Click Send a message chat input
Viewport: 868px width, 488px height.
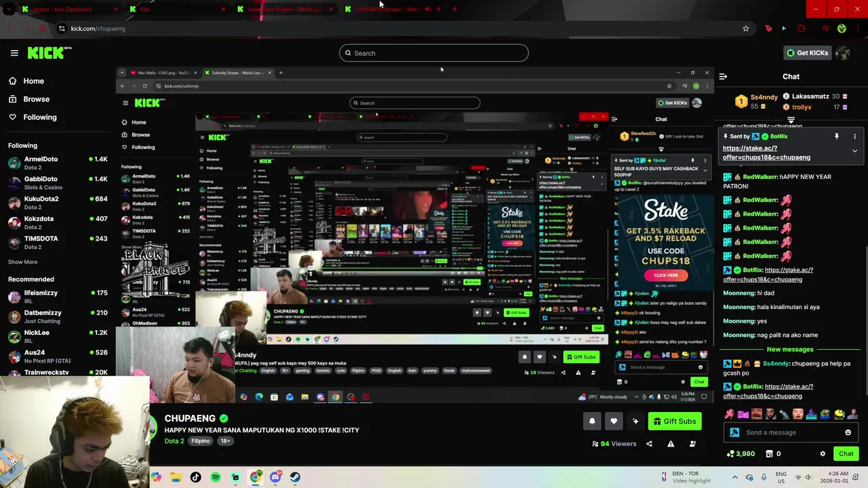792,432
